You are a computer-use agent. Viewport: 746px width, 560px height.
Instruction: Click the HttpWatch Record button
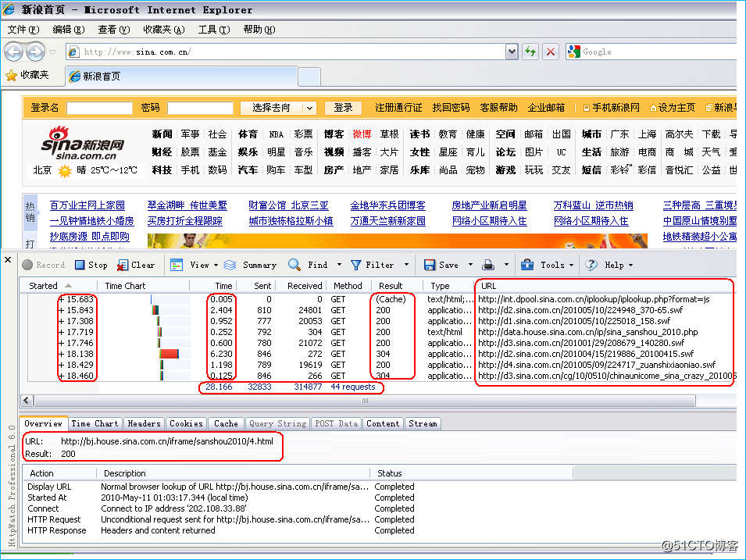pos(44,265)
